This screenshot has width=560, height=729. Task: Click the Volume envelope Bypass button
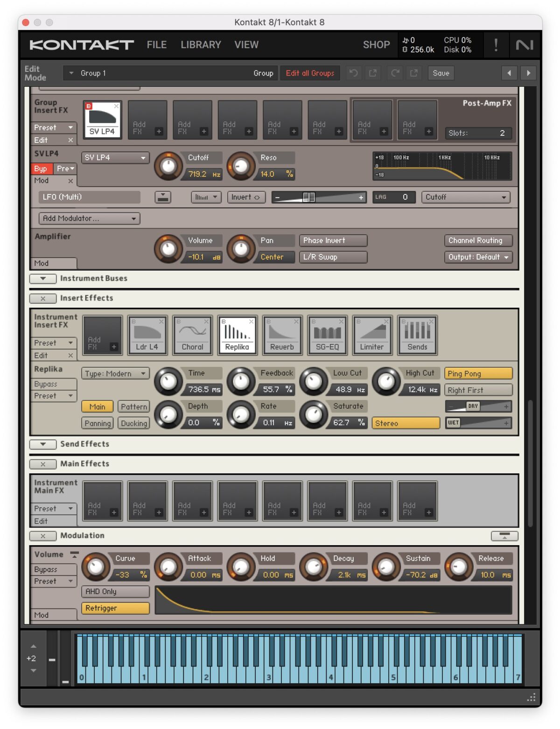pos(54,569)
